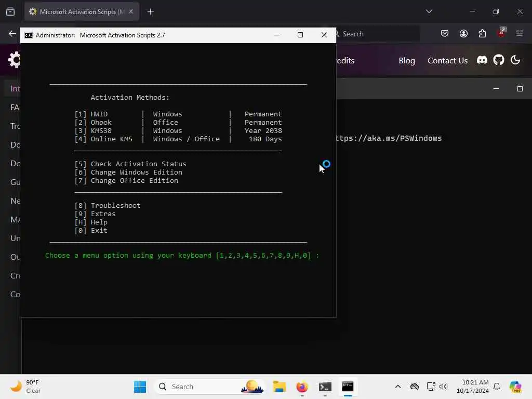This screenshot has width=532, height=399.
Task: Click the Activation Methods heading text
Action: (130, 97)
